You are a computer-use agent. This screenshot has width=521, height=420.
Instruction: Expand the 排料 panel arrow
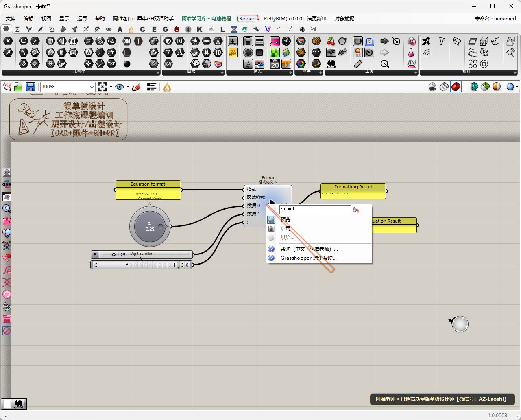(x=515, y=72)
